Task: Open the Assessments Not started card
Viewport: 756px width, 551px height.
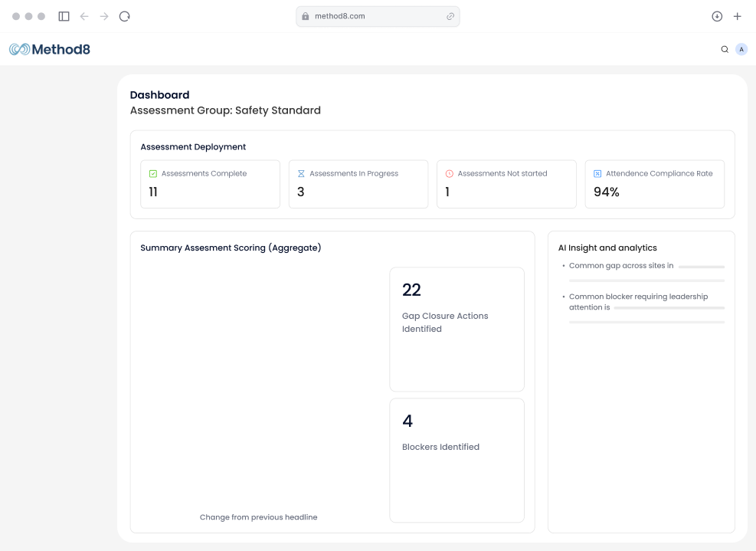Action: pos(506,185)
